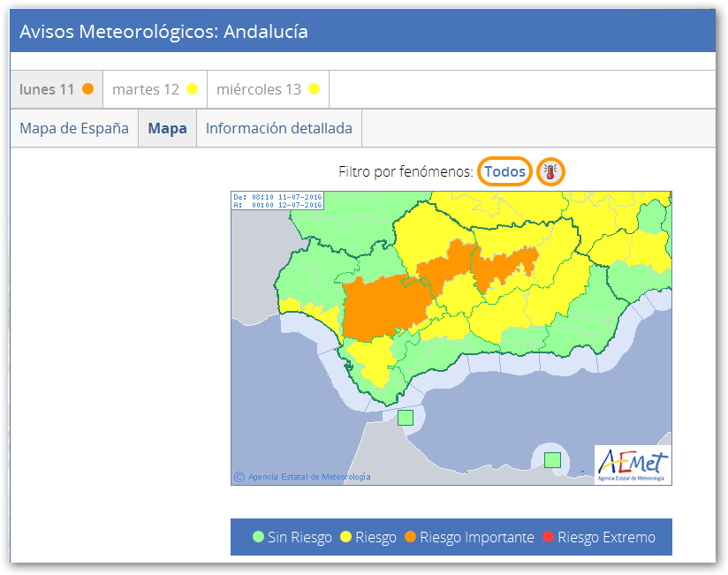Click yellow warning dot beside miércoles 13
The width and height of the screenshot is (728, 575).
pyautogui.click(x=314, y=89)
